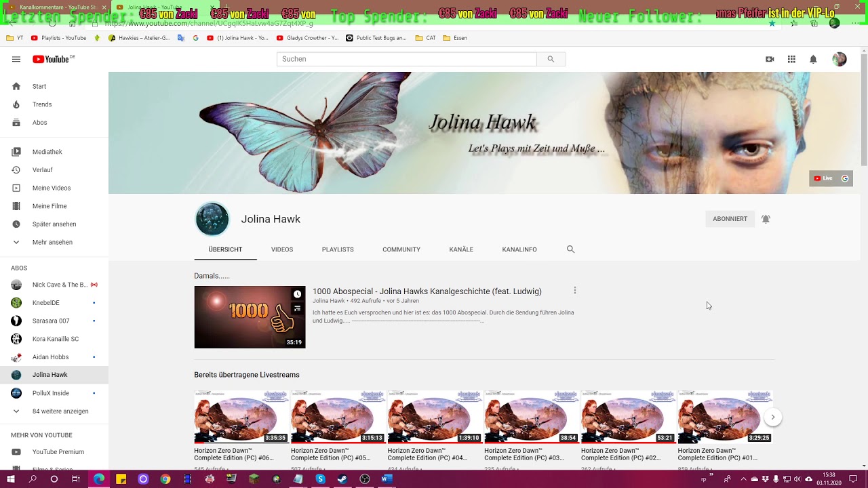Open Kora Kanaille SC subscription
Screen dimensions: 868x488
tap(54, 339)
